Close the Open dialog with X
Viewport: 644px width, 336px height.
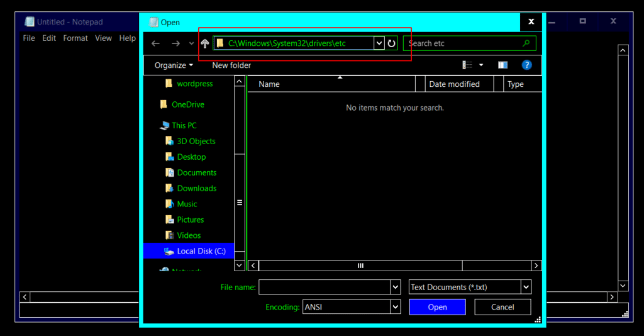tap(531, 22)
